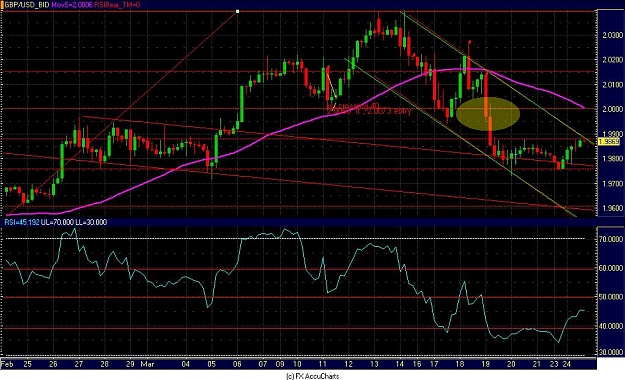Click the 1.9800 price axis label

tap(612, 159)
